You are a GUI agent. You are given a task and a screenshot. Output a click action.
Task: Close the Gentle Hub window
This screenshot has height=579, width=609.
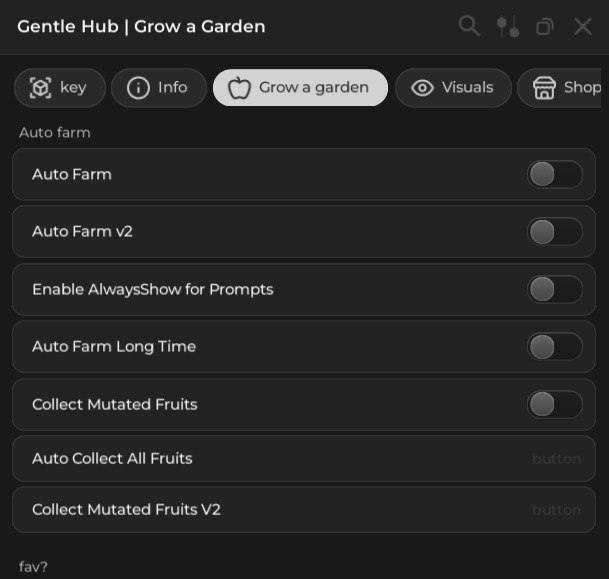[x=583, y=27]
